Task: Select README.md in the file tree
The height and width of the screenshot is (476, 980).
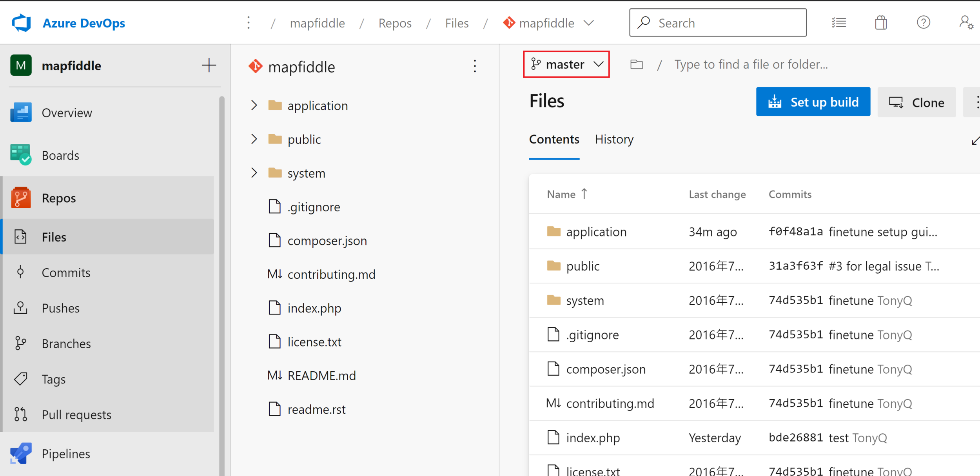Action: click(321, 376)
